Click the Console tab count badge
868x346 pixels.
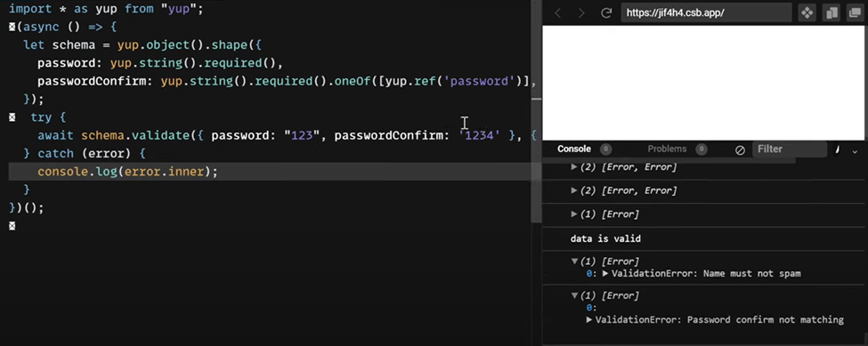tap(605, 149)
